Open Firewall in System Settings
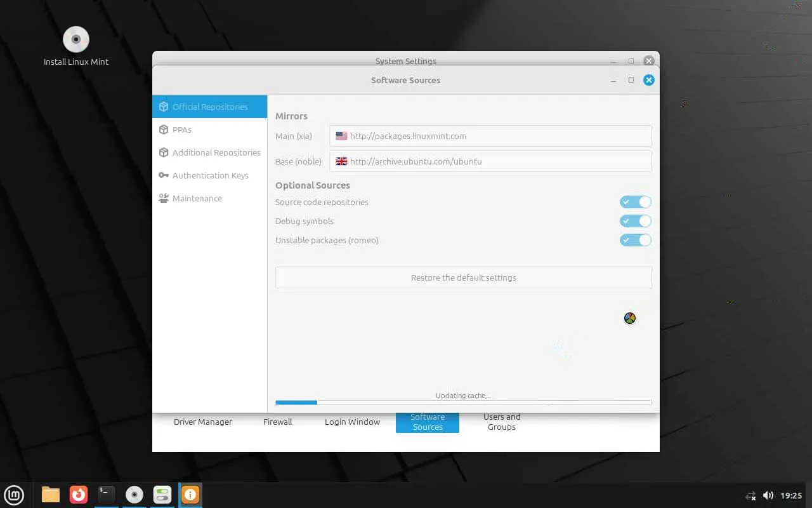 pos(278,422)
